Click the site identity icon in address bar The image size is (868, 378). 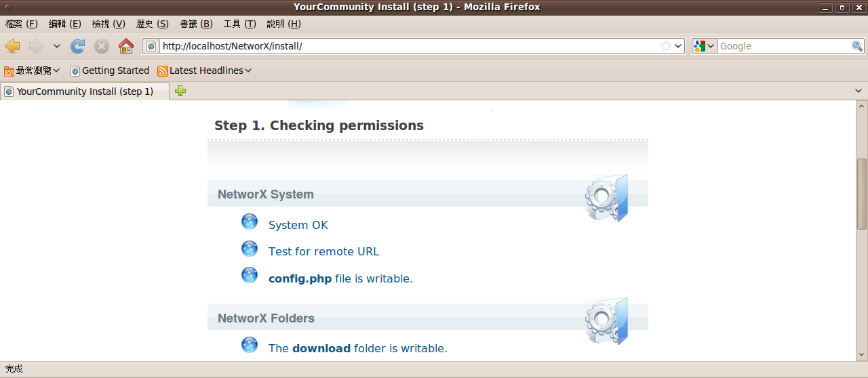[151, 46]
